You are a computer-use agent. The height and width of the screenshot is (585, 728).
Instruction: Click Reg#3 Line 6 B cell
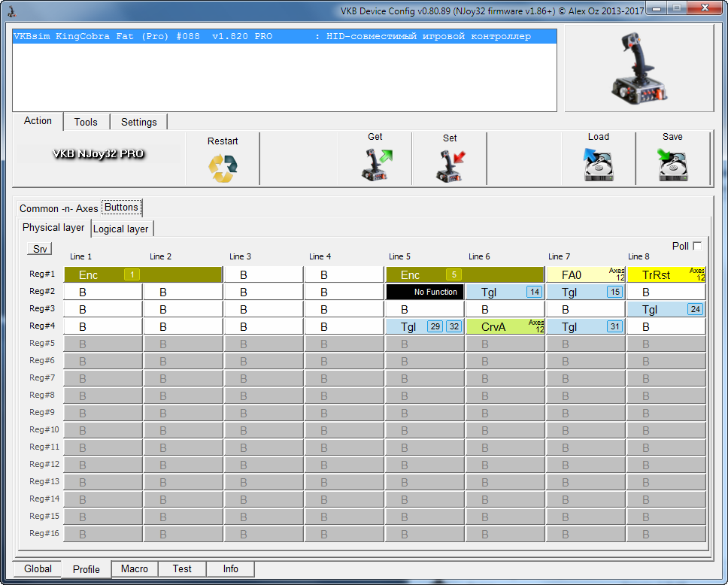pyautogui.click(x=505, y=309)
